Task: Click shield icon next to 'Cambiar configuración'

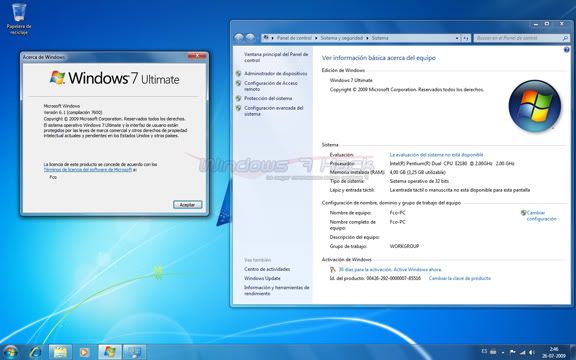Action: [523, 213]
